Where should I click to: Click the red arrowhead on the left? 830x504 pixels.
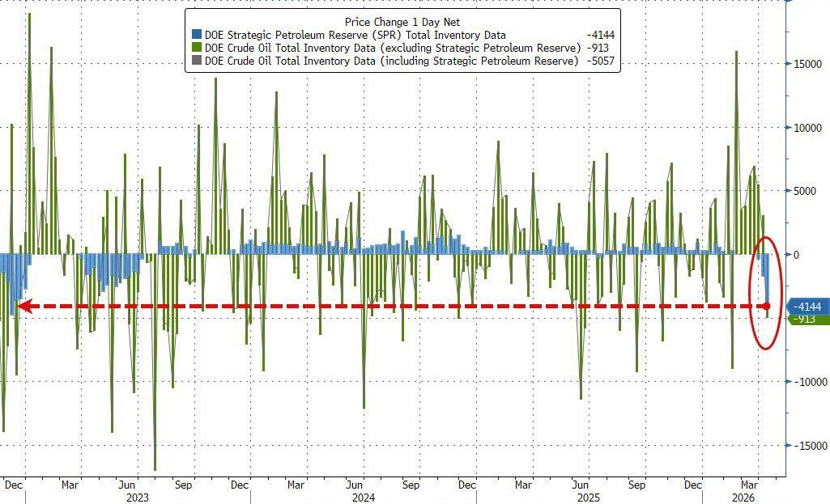[x=24, y=307]
